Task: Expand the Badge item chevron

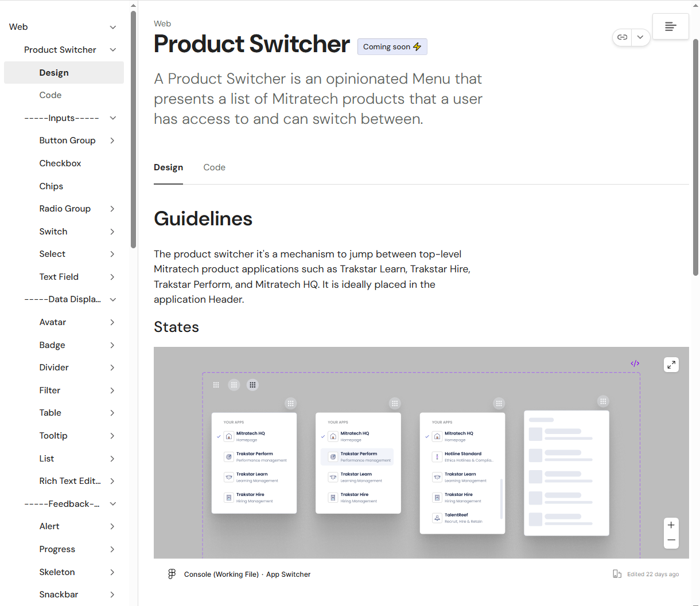Action: tap(112, 345)
